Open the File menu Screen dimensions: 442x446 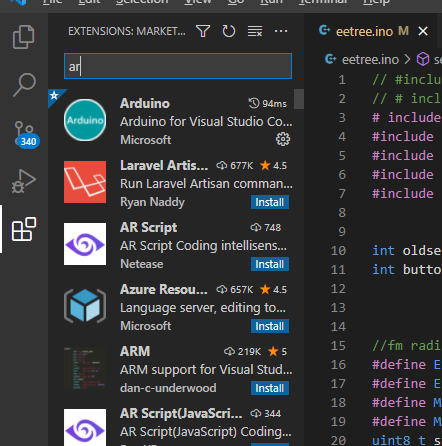(52, 2)
